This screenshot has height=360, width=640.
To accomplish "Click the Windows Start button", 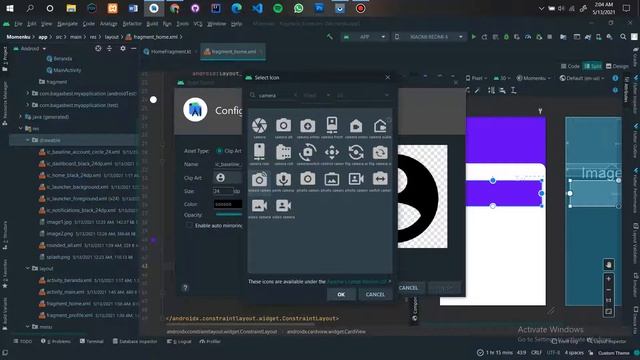I will tap(9, 8).
